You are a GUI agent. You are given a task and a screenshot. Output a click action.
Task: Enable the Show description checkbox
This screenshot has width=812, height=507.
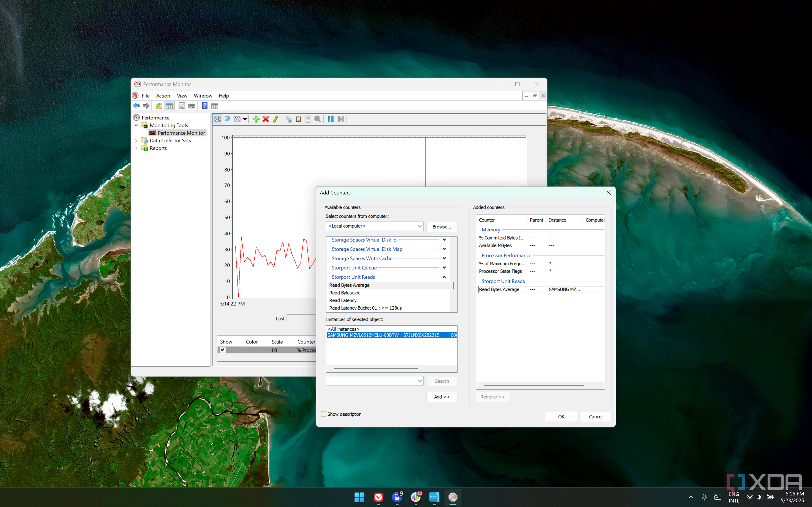tap(324, 414)
